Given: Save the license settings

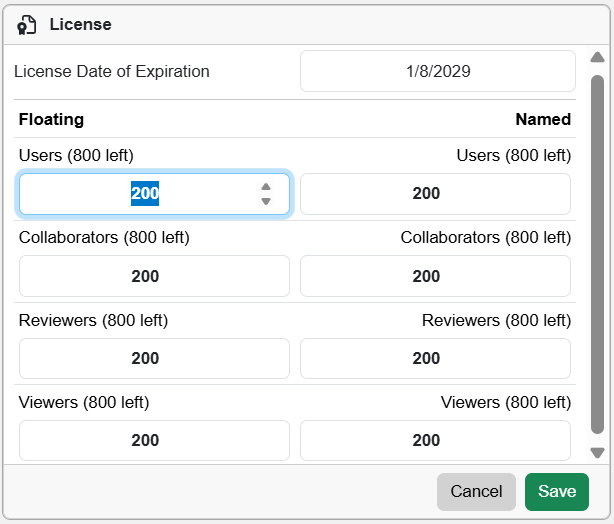Looking at the screenshot, I should coord(557,492).
